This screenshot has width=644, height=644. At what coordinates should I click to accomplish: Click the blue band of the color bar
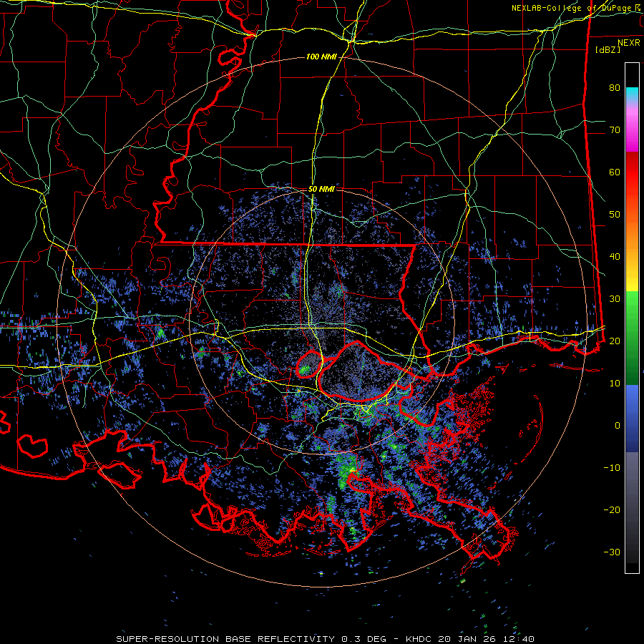[632, 419]
